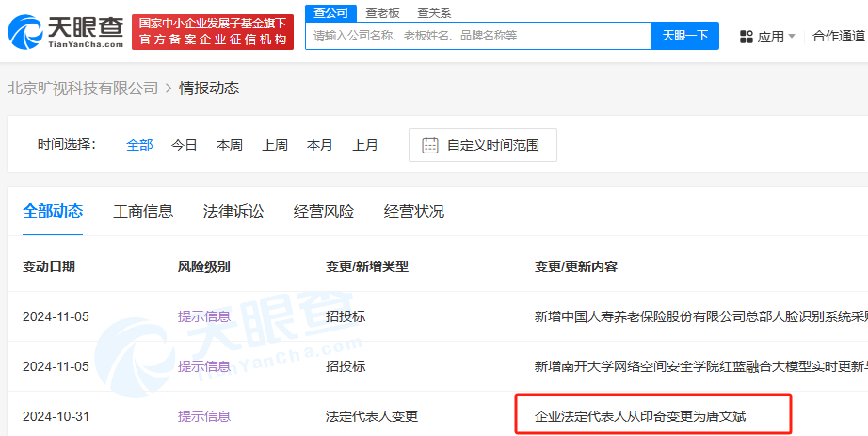Switch to the 经营状况 tab

click(414, 211)
